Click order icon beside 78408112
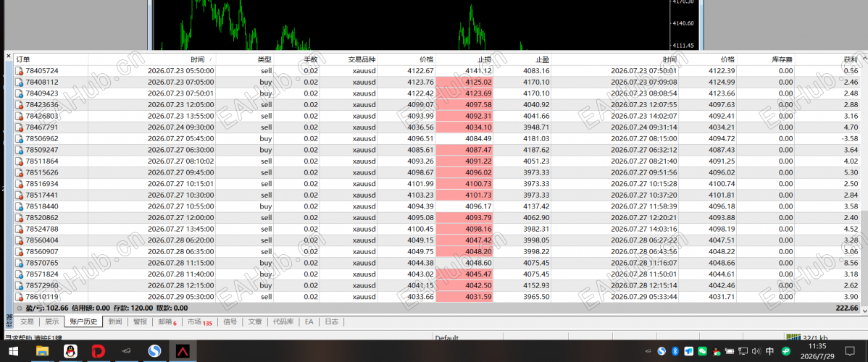 tap(19, 83)
